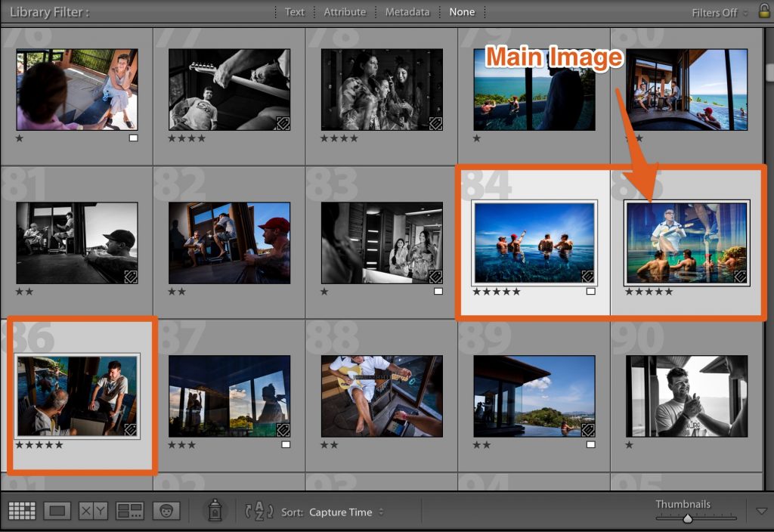Screen dimensions: 774x532
Task: Open People view face icon
Action: tap(166, 511)
